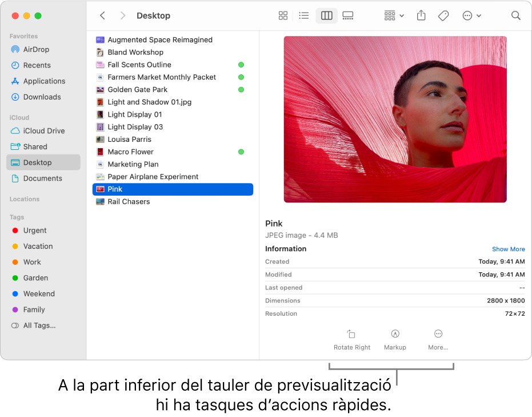Switch to Gallery view in the toolbar

tap(348, 15)
